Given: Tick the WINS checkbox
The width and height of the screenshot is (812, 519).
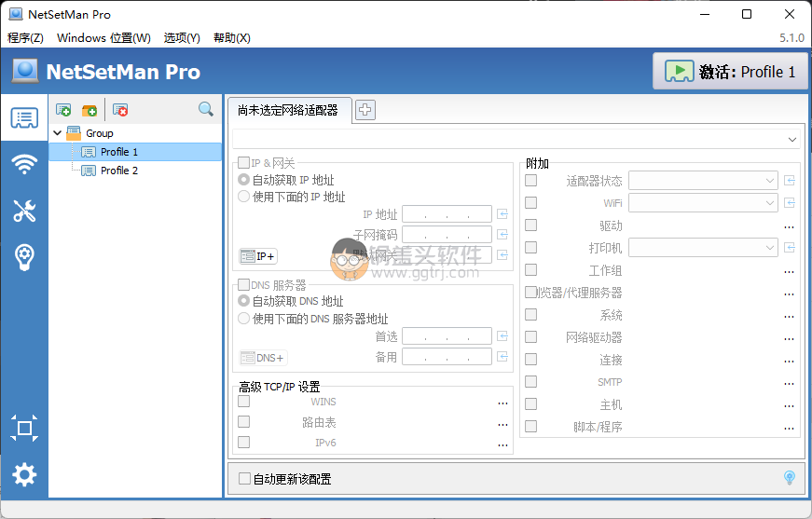Looking at the screenshot, I should [x=244, y=401].
